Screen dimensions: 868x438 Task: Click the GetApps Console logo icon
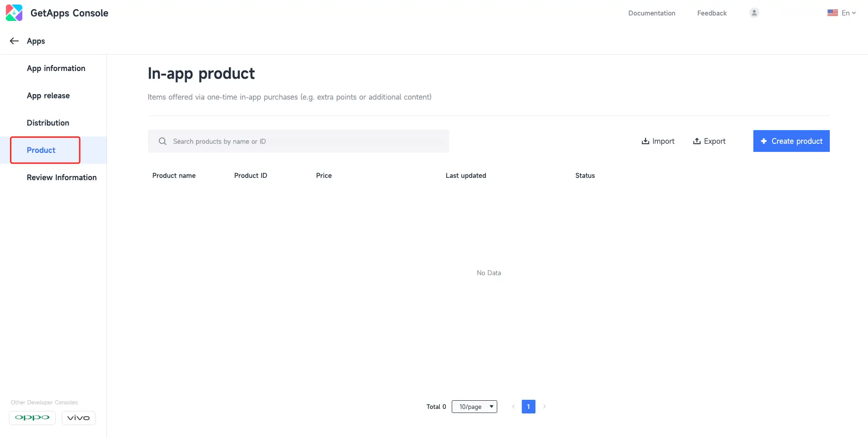click(14, 13)
